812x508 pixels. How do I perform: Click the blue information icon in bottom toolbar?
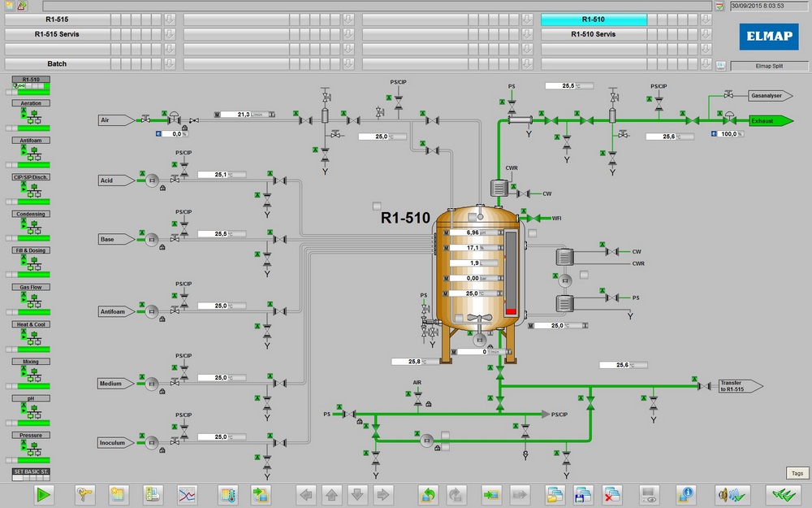[687, 493]
